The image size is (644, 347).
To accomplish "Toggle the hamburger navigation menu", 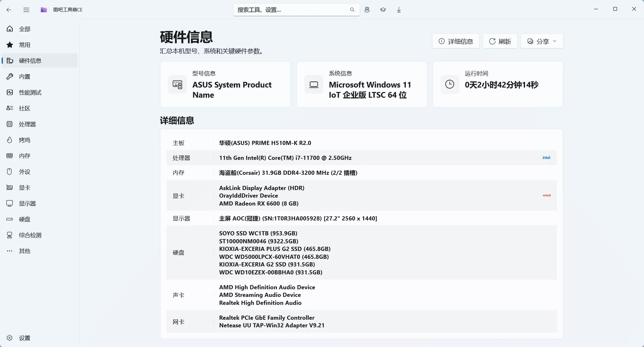I will [x=26, y=10].
